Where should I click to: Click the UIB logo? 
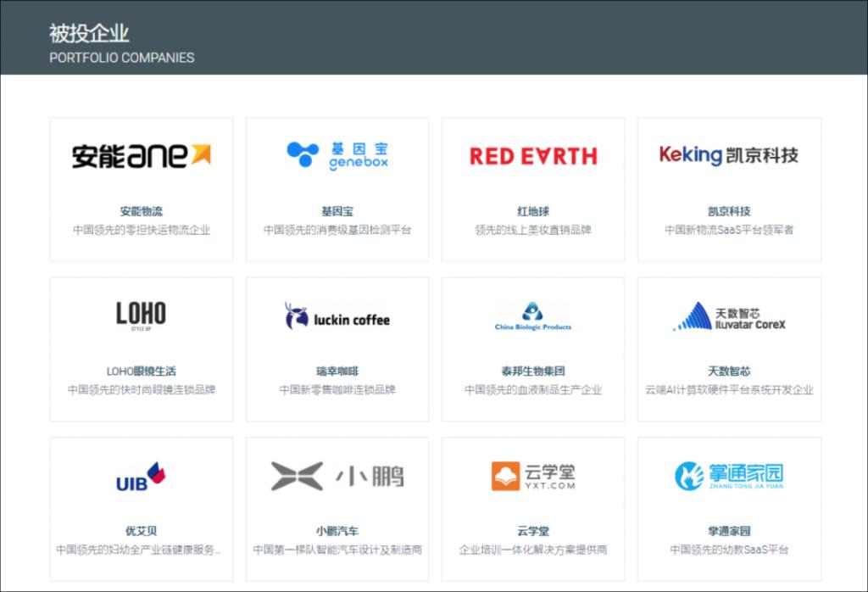click(x=141, y=477)
